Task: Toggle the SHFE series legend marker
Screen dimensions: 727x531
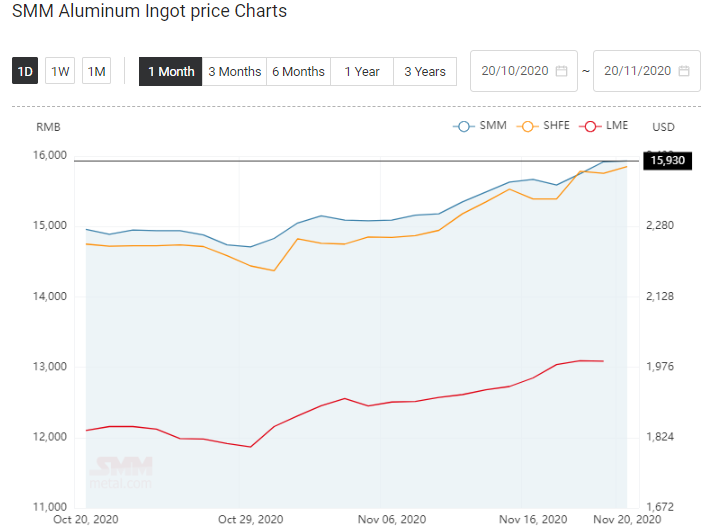Action: tap(527, 127)
